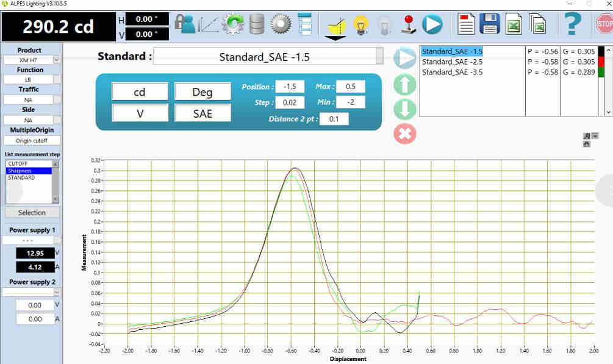Screen dimensions: 613x364
Task: Click the V angle readout field
Action: click(x=147, y=34)
